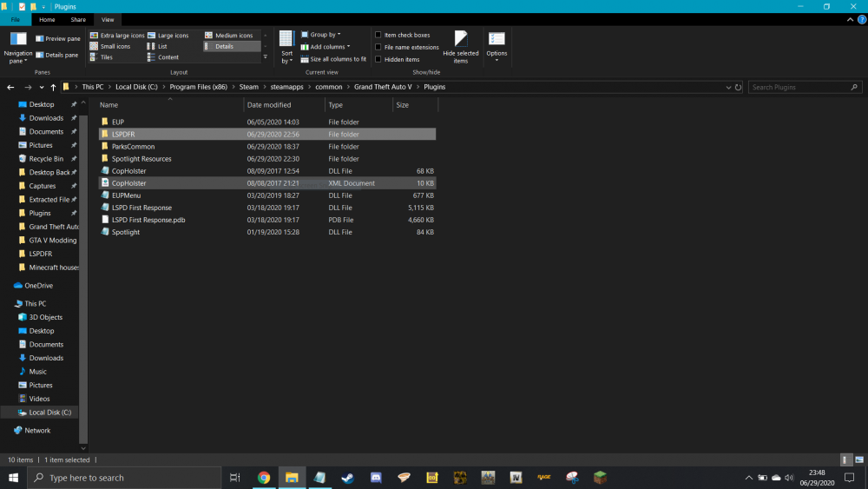The image size is (868, 489).
Task: Open Steam from the taskbar
Action: click(348, 478)
